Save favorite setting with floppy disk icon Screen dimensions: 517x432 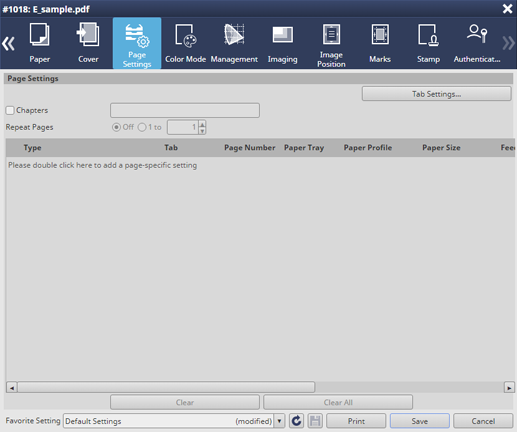click(x=315, y=421)
